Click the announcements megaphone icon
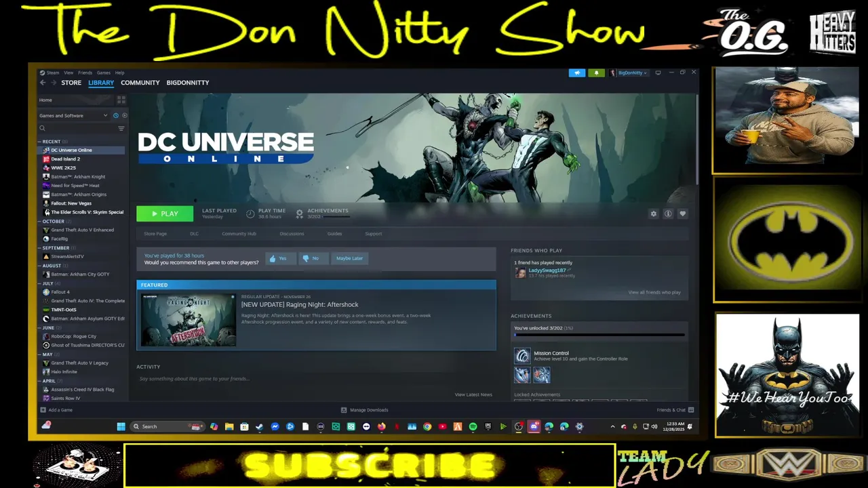 pyautogui.click(x=577, y=73)
